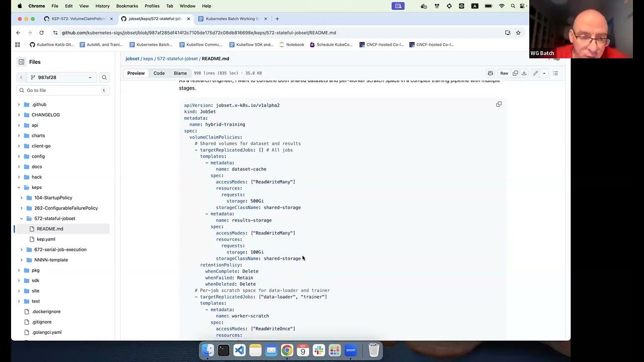Search this repository with magnifier icon
Image resolution: width=644 pixels, height=362 pixels.
(x=104, y=77)
